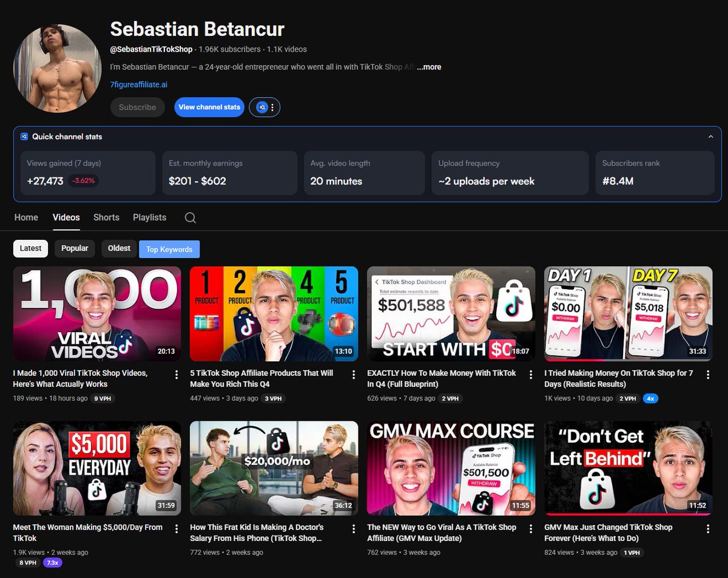Click title I Tried Making Money On TikTok Shop
Image resolution: width=728 pixels, height=578 pixels.
pyautogui.click(x=619, y=378)
